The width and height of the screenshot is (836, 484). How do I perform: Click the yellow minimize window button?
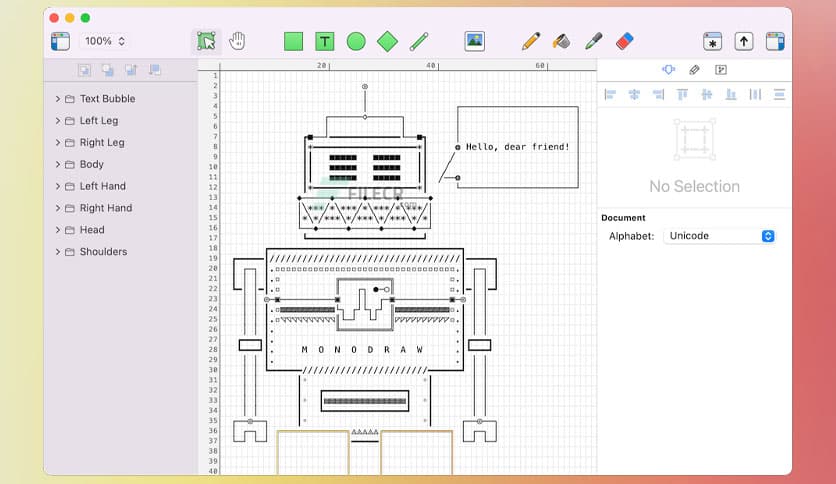[69, 18]
